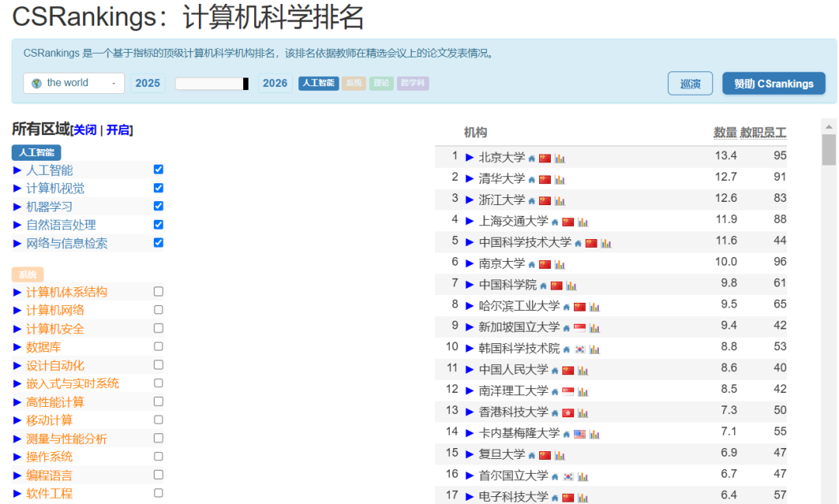Click the China flag icon next to 南京大学
Viewport: 839px width, 504px height.
543,263
